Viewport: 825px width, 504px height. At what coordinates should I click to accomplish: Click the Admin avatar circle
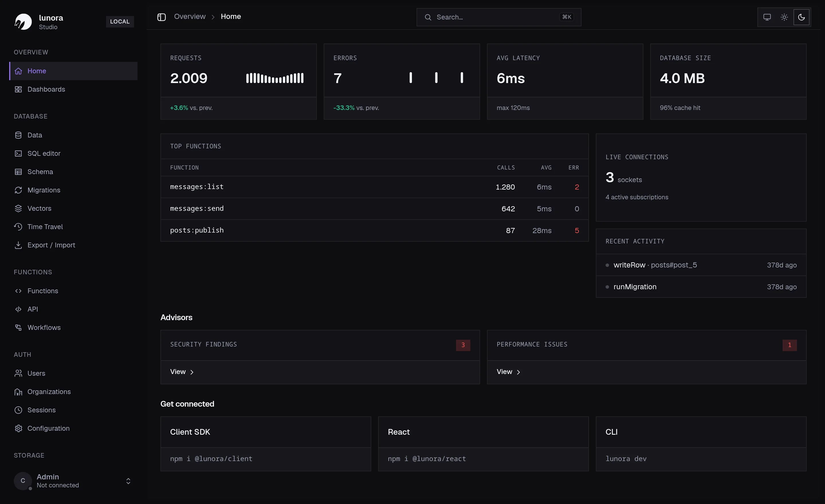[23, 481]
